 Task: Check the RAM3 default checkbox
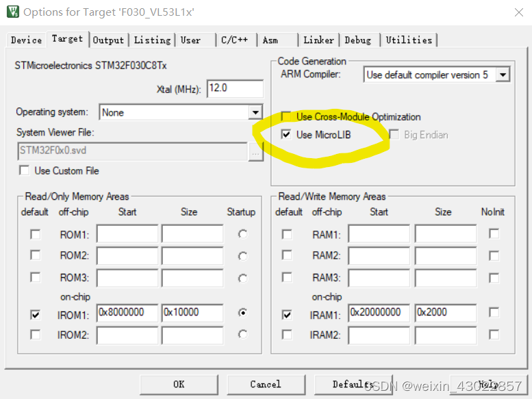click(287, 277)
